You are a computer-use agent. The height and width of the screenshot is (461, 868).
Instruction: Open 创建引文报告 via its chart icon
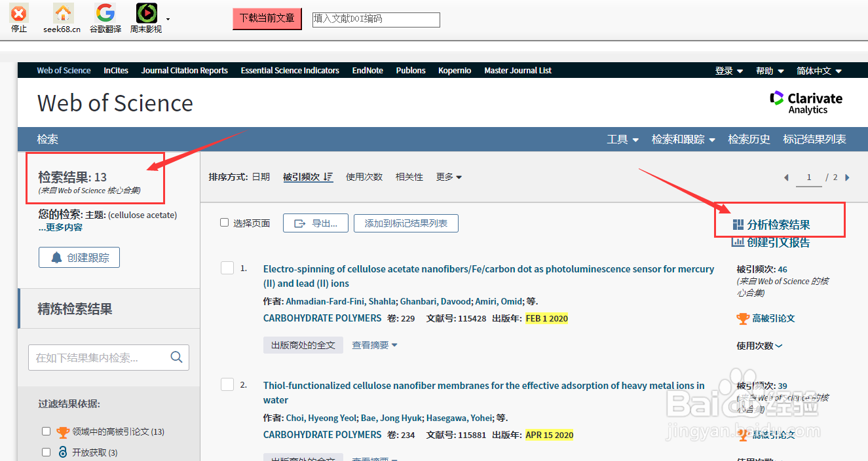(738, 242)
